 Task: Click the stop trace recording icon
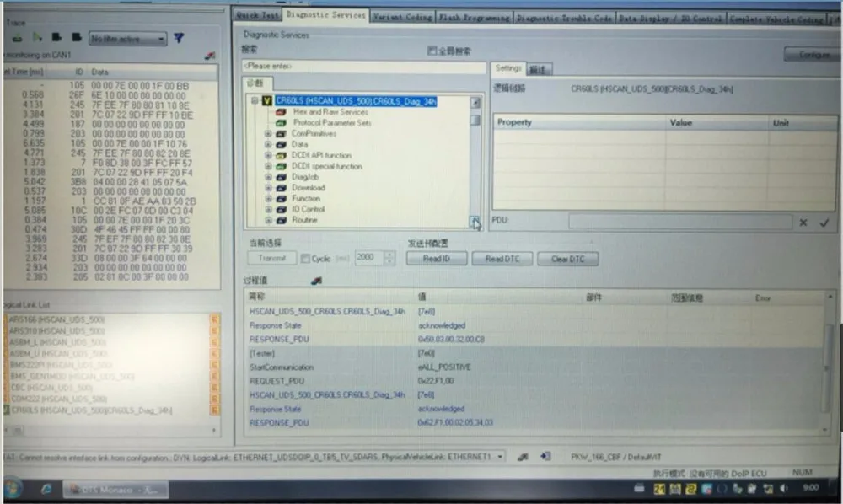click(56, 38)
